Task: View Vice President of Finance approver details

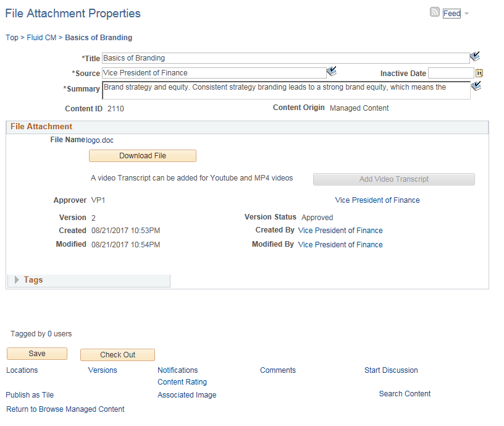Action: point(377,200)
